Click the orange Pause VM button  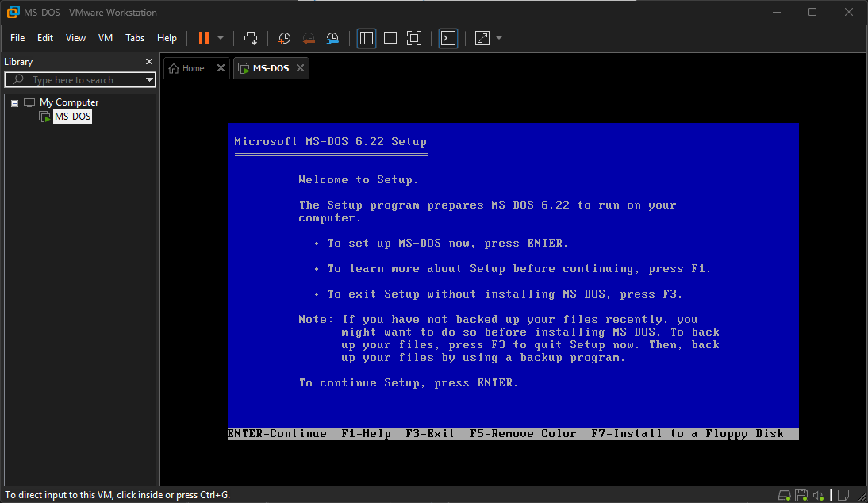coord(204,38)
